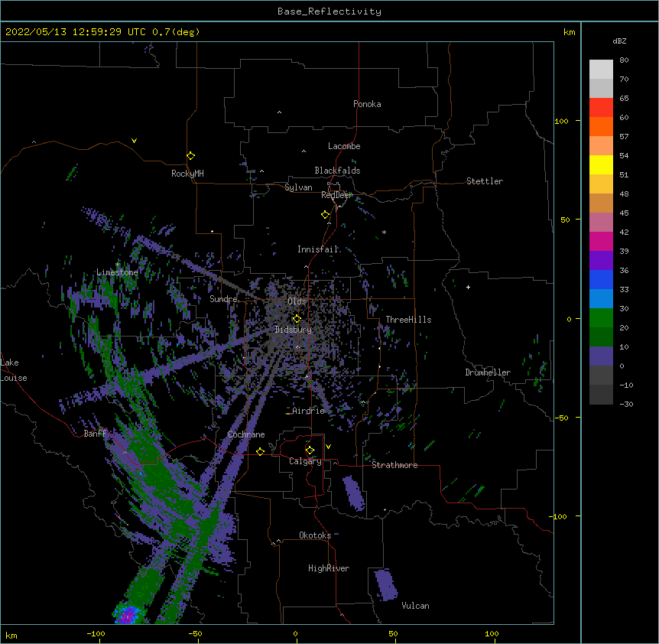This screenshot has height=644, width=659.
Task: Click the ThreeHills label
Action: [408, 320]
